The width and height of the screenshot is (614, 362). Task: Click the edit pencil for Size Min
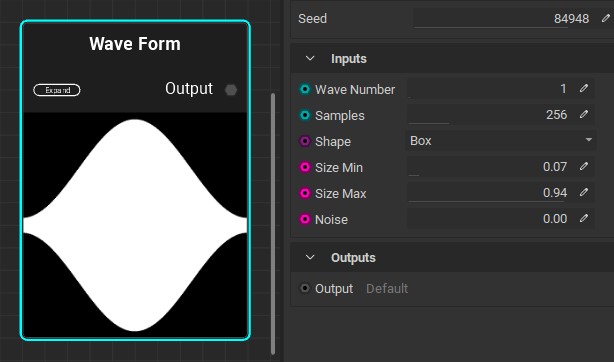[x=583, y=167]
